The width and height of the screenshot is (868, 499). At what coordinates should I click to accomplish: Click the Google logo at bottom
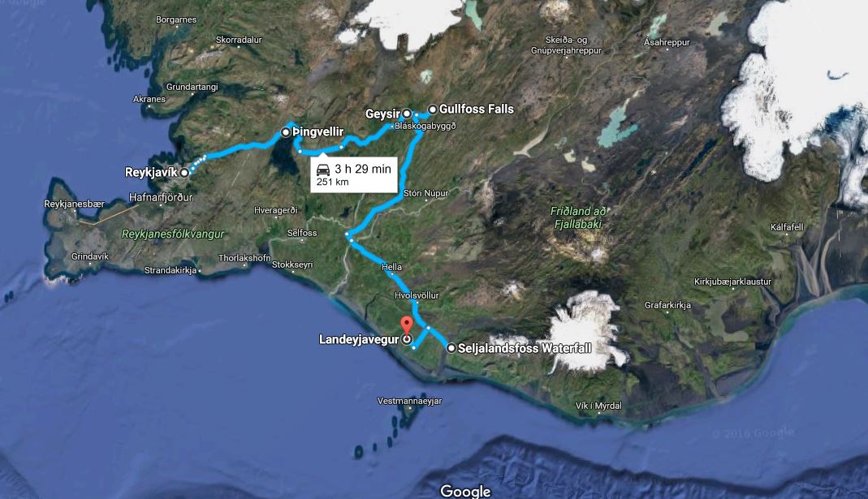(x=465, y=491)
